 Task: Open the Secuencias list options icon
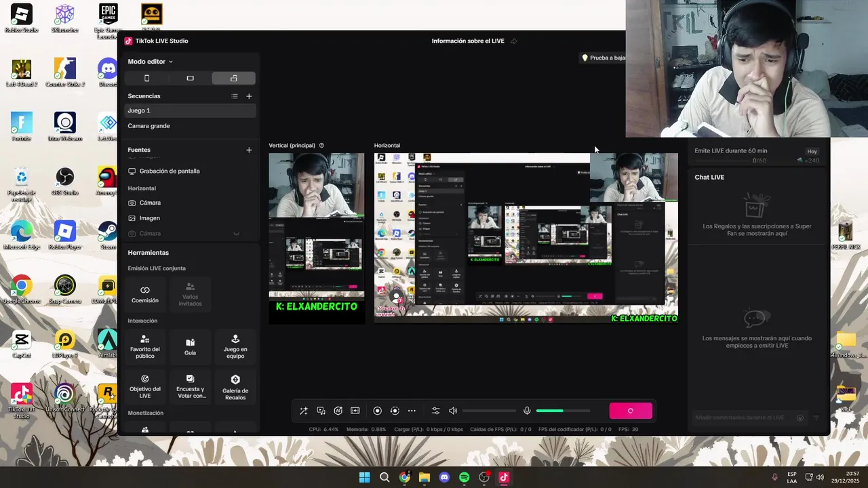pyautogui.click(x=235, y=96)
